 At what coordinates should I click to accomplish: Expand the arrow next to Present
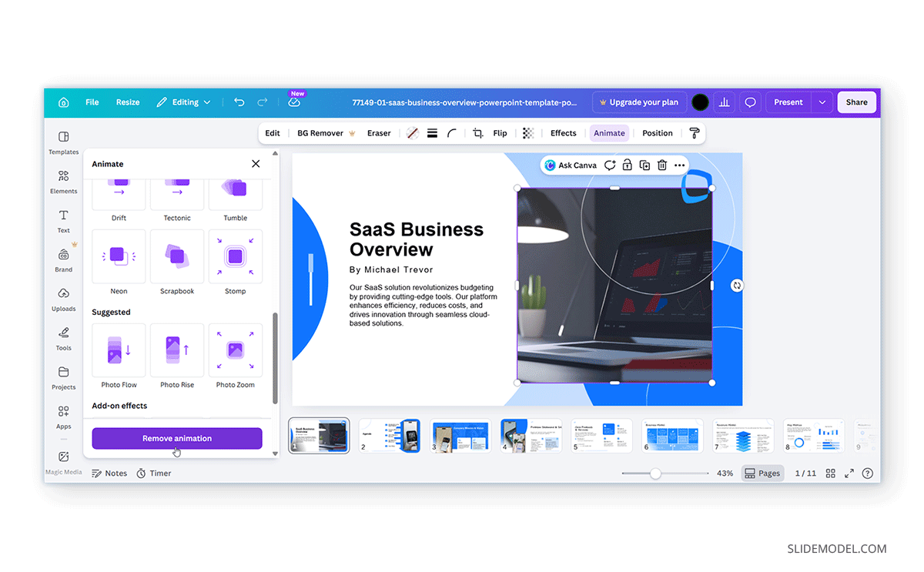pyautogui.click(x=822, y=102)
